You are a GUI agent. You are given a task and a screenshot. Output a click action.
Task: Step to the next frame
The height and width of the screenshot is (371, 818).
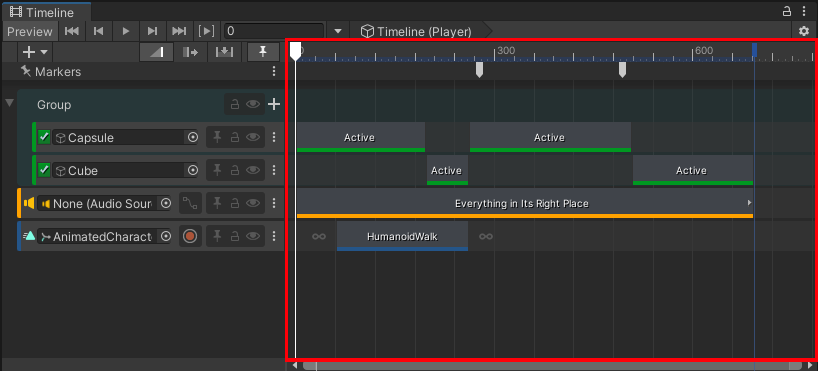pyautogui.click(x=152, y=31)
